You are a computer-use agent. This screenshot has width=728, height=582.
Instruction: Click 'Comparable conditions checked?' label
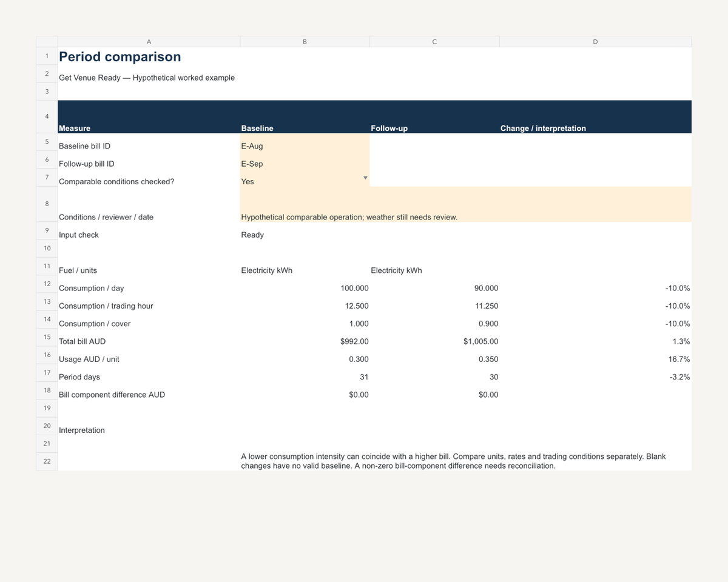116,181
